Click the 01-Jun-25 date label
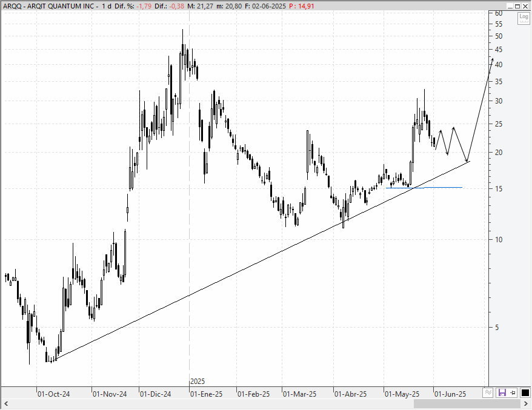The height and width of the screenshot is (410, 532). [x=450, y=394]
